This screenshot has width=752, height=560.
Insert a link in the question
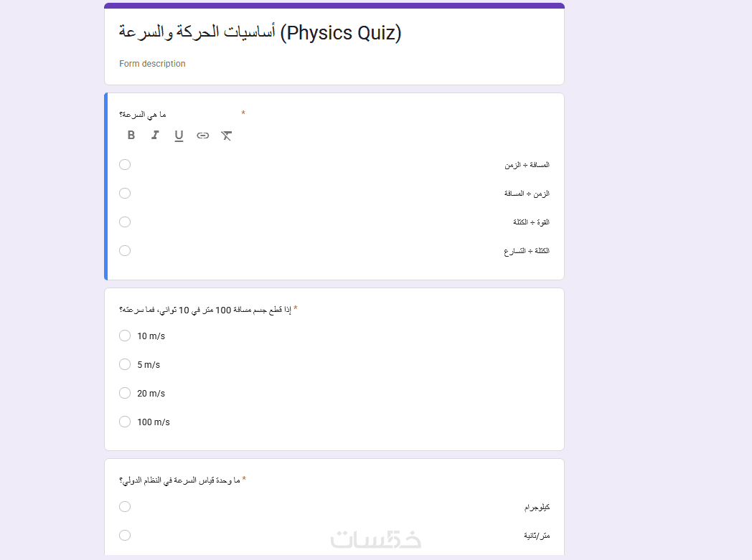(x=203, y=136)
